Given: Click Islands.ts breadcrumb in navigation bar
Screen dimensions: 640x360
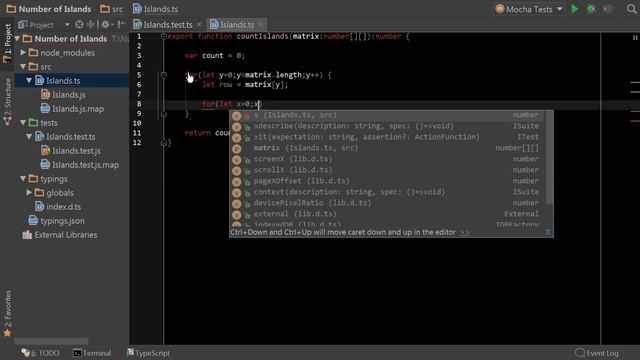Looking at the screenshot, I should pos(156,9).
